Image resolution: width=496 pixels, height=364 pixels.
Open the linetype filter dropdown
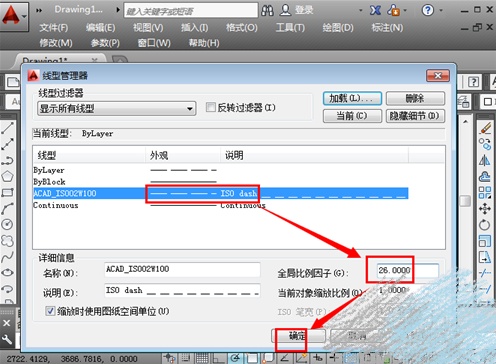coord(116,109)
